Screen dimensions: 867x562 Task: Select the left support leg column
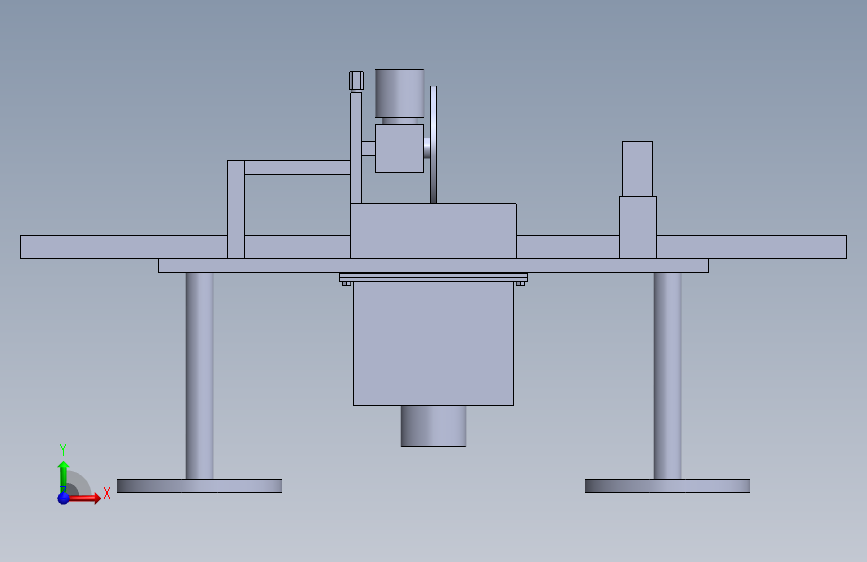click(200, 376)
